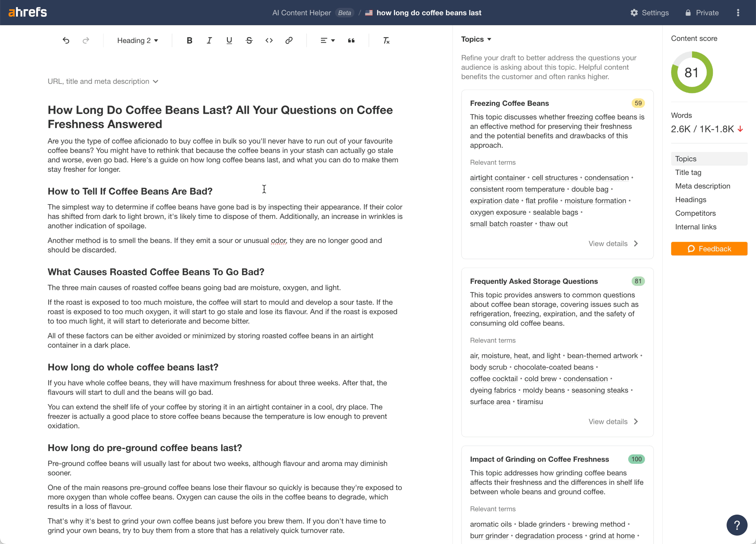Apply italic formatting
Viewport: 756px width, 544px height.
209,40
